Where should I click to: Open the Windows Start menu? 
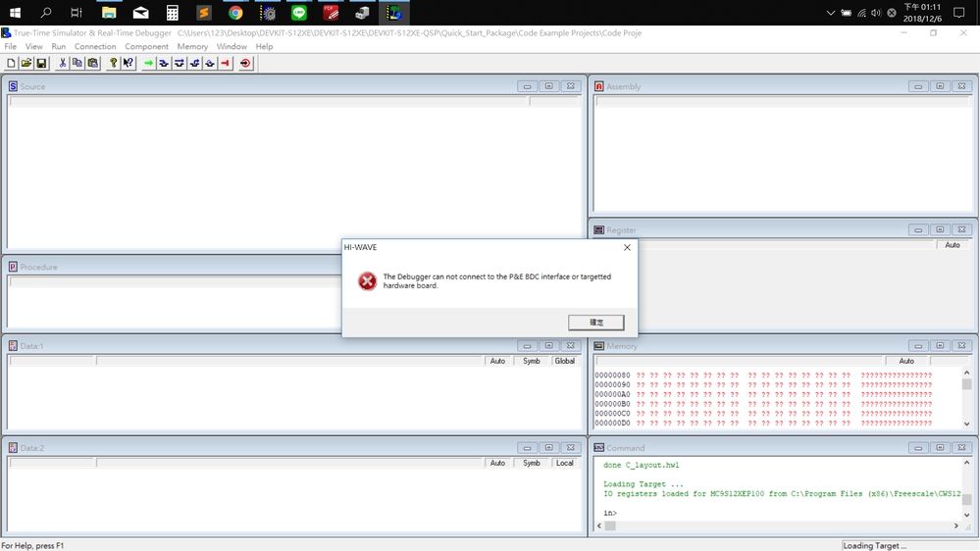pos(15,13)
